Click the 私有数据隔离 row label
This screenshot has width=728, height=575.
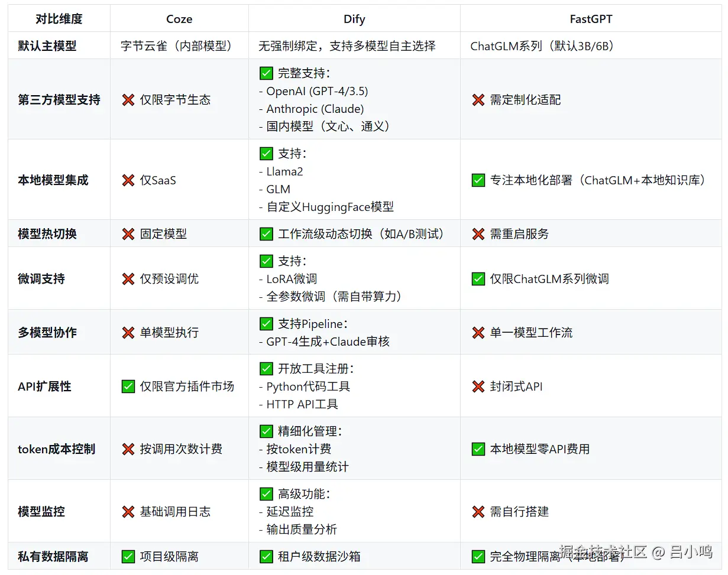click(x=53, y=557)
